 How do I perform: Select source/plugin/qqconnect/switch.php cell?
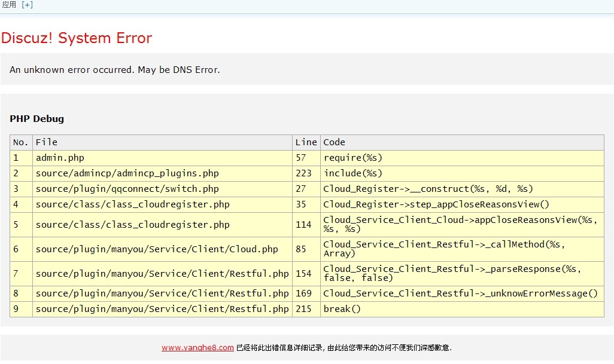coord(162,189)
